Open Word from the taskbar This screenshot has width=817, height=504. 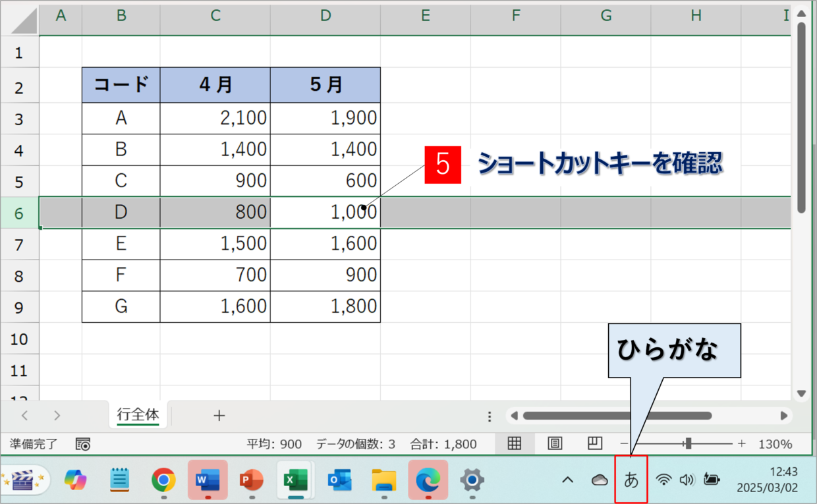(x=208, y=480)
